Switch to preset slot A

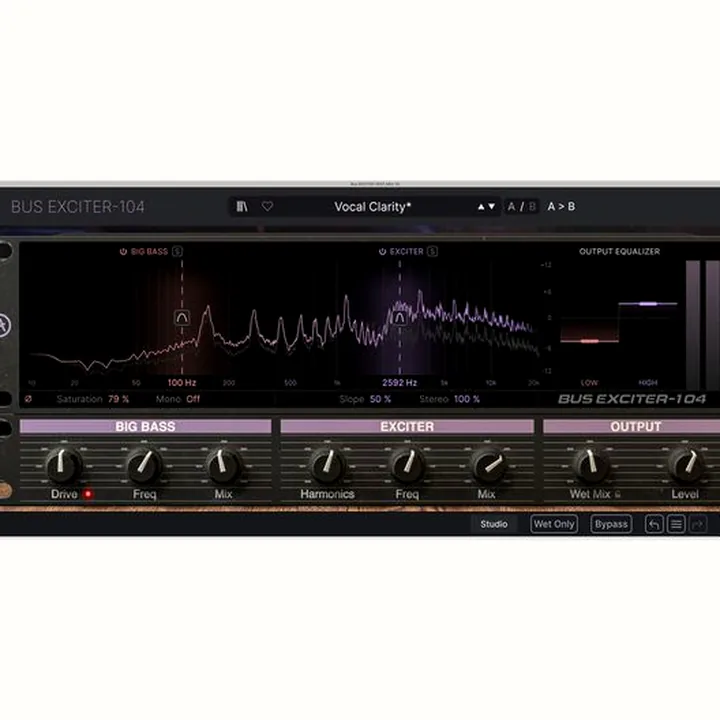(511, 207)
